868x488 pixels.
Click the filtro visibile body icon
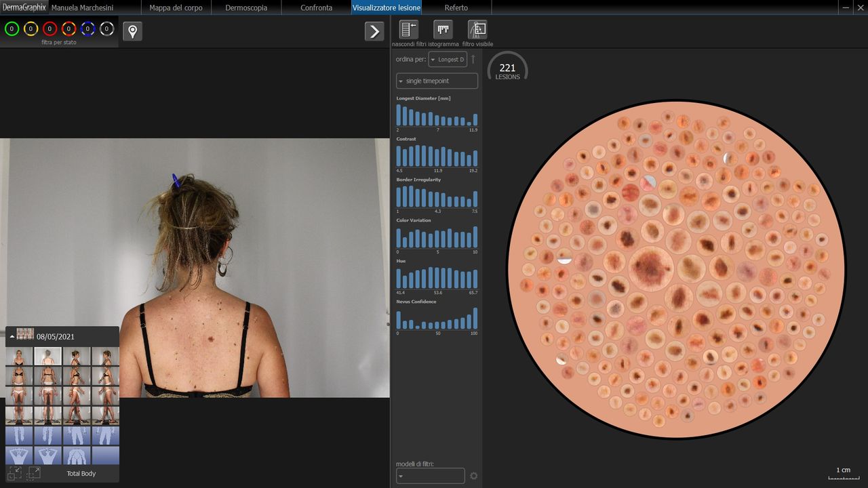coord(477,30)
